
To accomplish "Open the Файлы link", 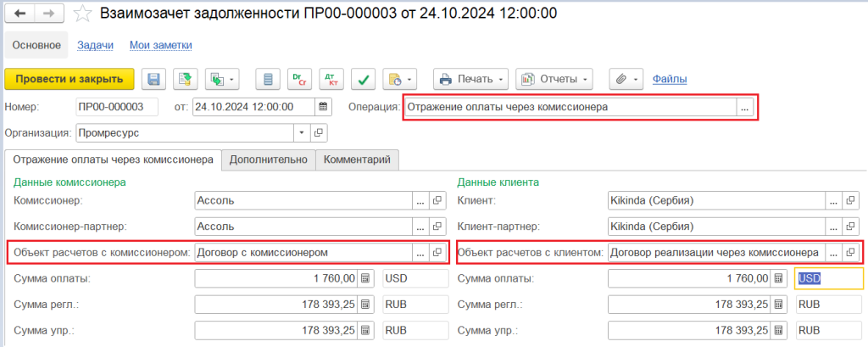I will 669,79.
